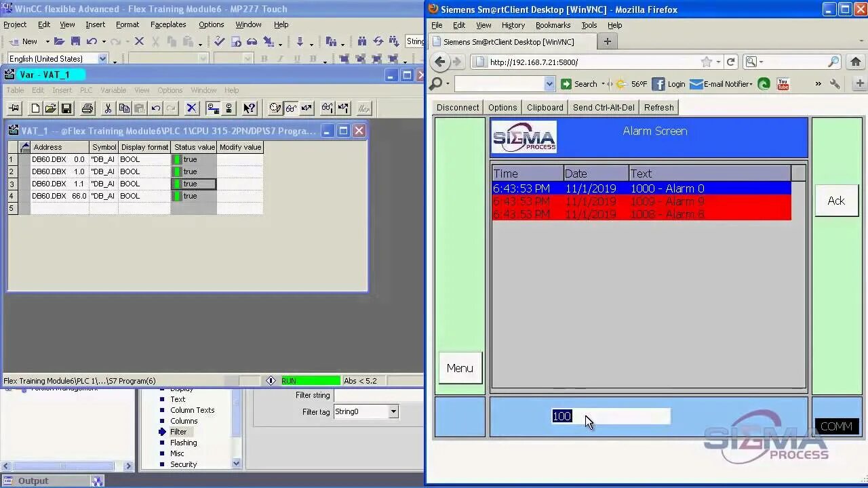This screenshot has height=488, width=868.
Task: Click Firefox reload page icon
Action: 731,62
